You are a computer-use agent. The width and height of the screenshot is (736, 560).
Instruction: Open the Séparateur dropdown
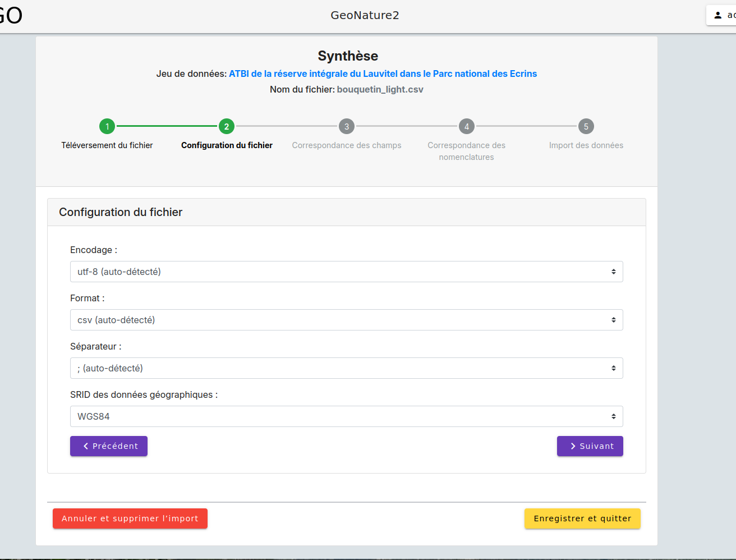point(346,368)
